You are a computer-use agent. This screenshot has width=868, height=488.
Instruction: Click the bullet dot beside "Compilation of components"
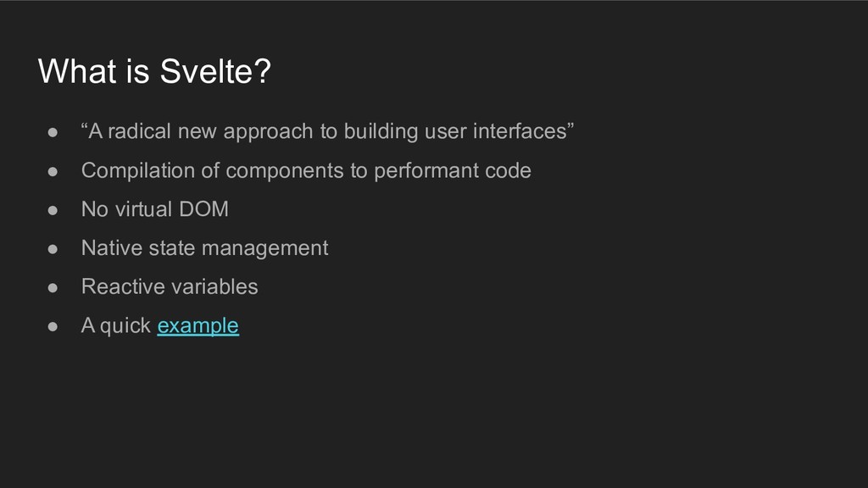click(53, 171)
